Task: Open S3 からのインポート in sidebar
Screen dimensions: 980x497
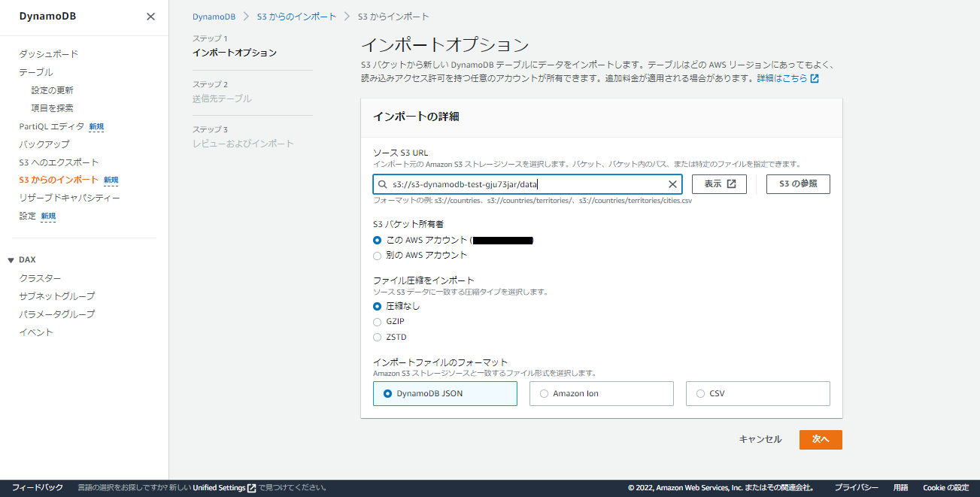Action: pyautogui.click(x=59, y=180)
